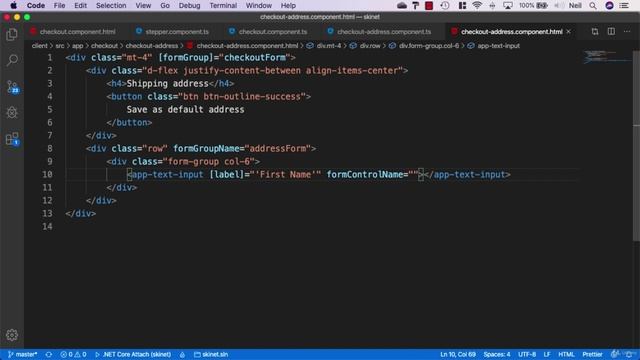Screen dimensions: 640x360
Task: Open the Apple menu
Action: (13, 6)
